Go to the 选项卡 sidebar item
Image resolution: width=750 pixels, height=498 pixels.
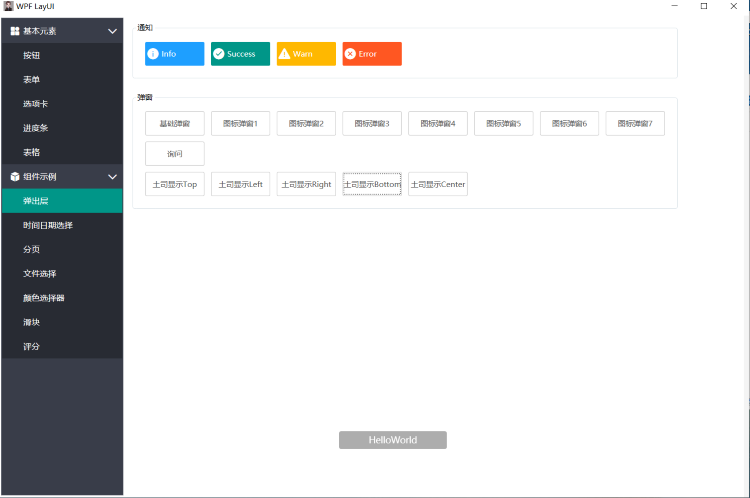coord(62,104)
